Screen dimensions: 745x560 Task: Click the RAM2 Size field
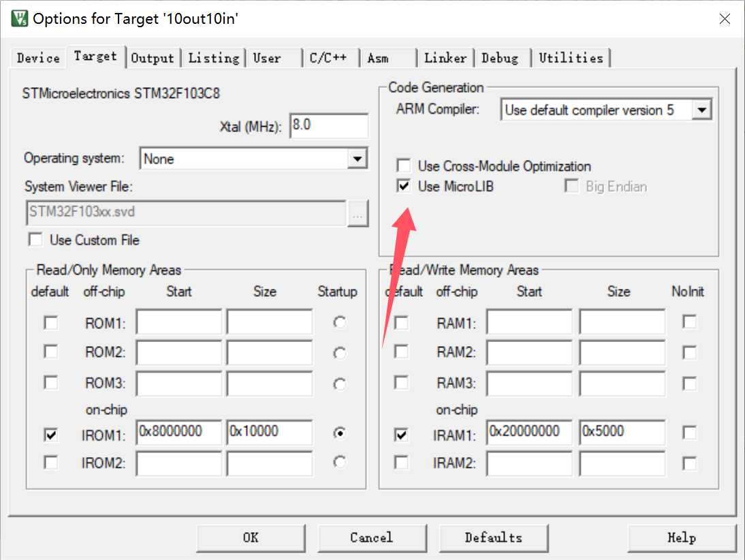tap(622, 352)
